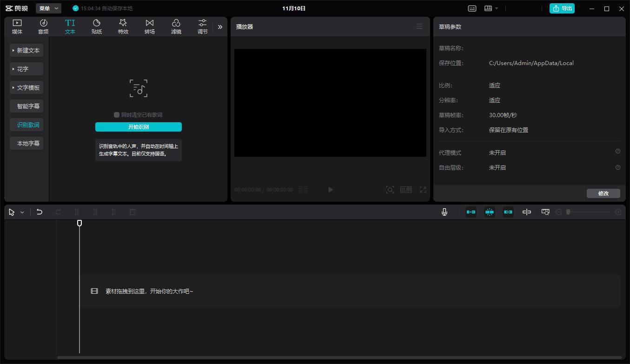The image size is (630, 364).
Task: Click the player preview canvas
Action: click(330, 103)
